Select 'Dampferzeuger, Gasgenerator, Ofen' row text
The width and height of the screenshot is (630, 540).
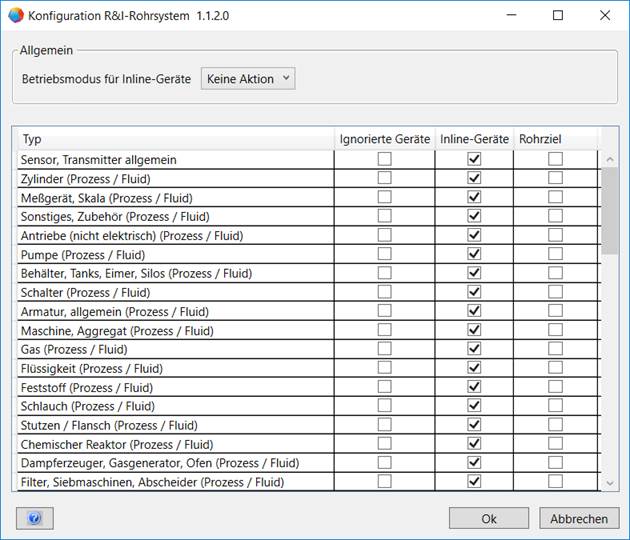[x=160, y=463]
